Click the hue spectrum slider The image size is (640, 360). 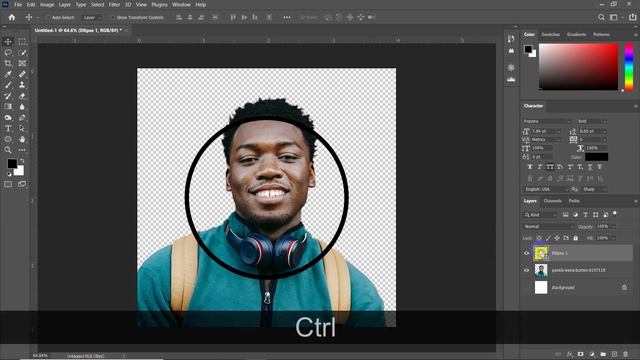tap(629, 67)
